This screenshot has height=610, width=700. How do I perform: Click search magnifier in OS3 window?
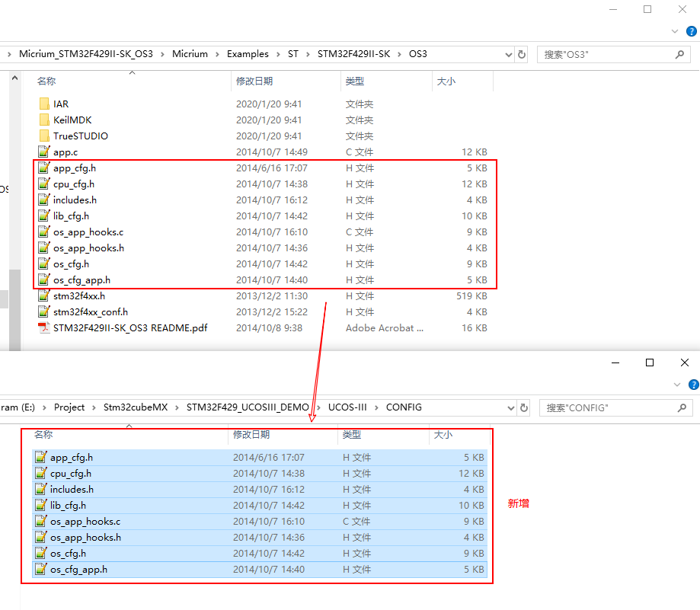coord(679,54)
